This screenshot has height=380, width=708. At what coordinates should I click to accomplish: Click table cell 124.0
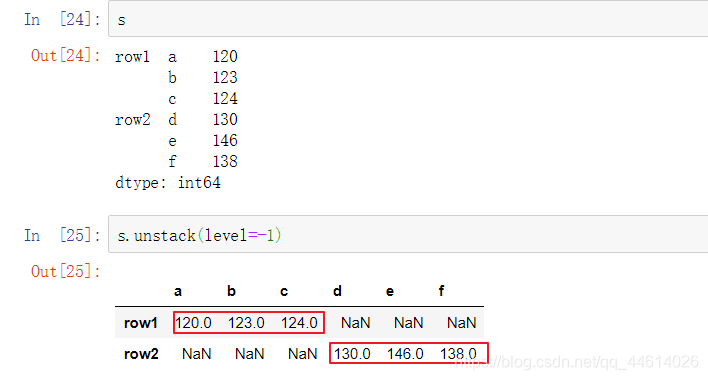(x=299, y=323)
